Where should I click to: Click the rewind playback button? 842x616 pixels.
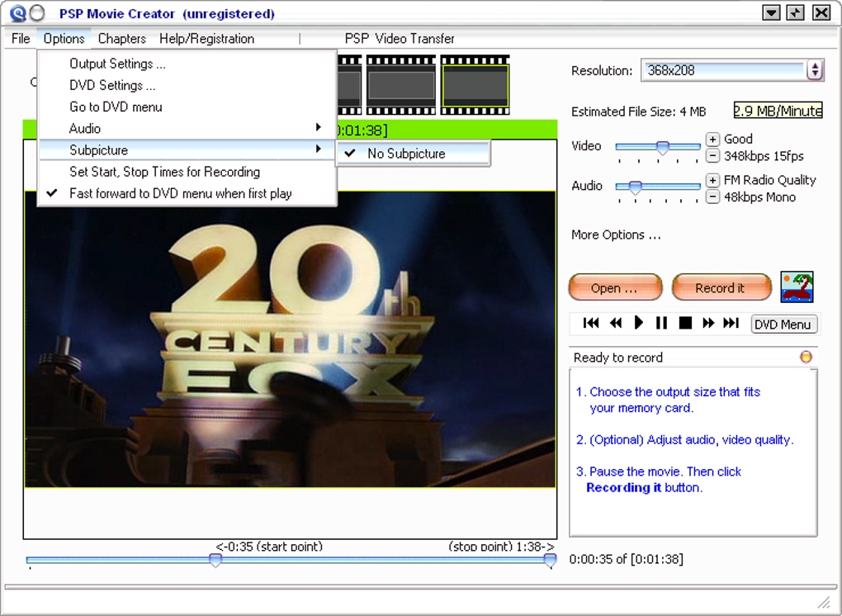pyautogui.click(x=615, y=323)
